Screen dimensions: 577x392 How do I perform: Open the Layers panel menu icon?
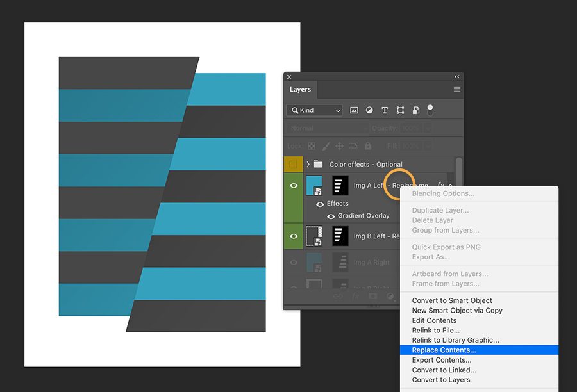point(457,90)
